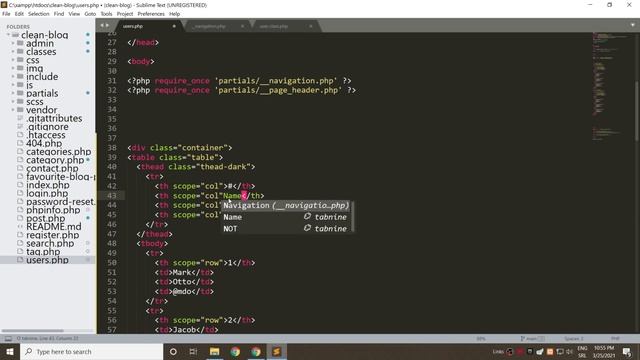Open the tab list dropdown arrow

(x=632, y=25)
